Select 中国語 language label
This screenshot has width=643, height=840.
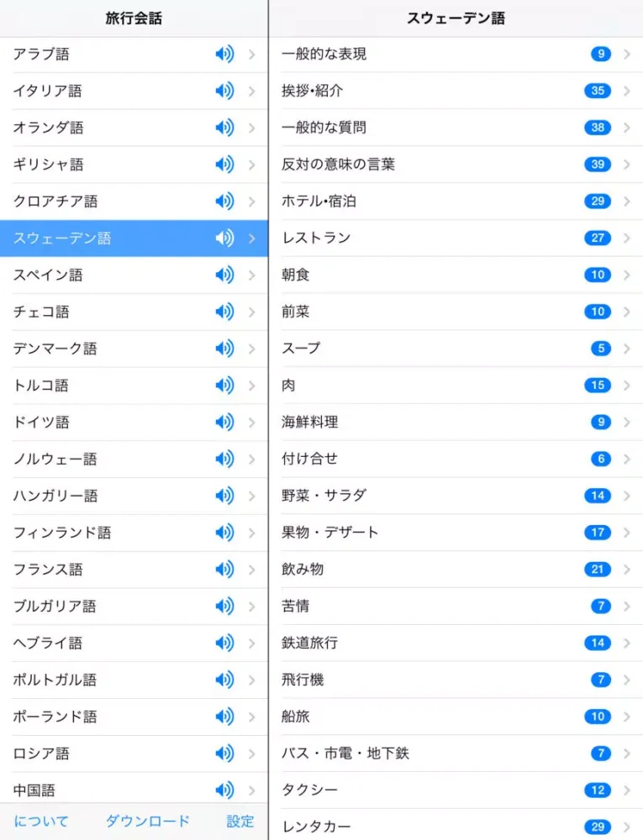point(34,790)
